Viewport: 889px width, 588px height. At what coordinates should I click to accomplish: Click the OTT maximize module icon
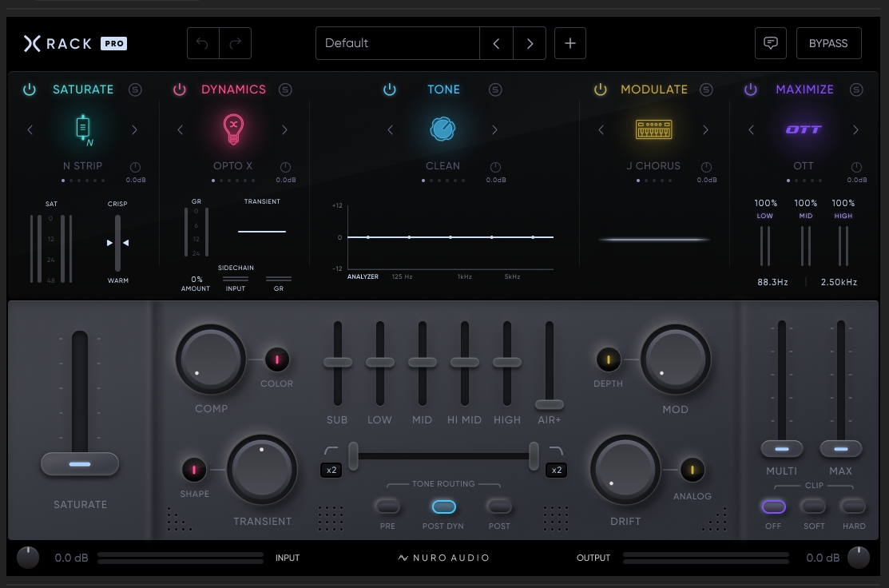[x=804, y=130]
